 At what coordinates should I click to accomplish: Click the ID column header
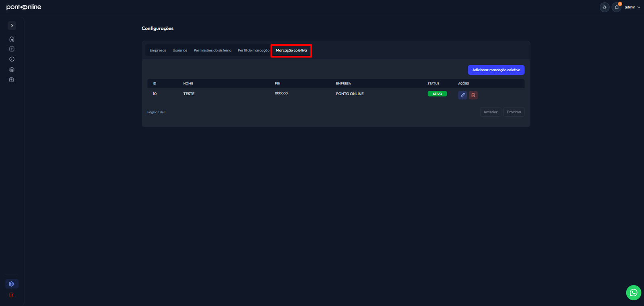tap(154, 84)
